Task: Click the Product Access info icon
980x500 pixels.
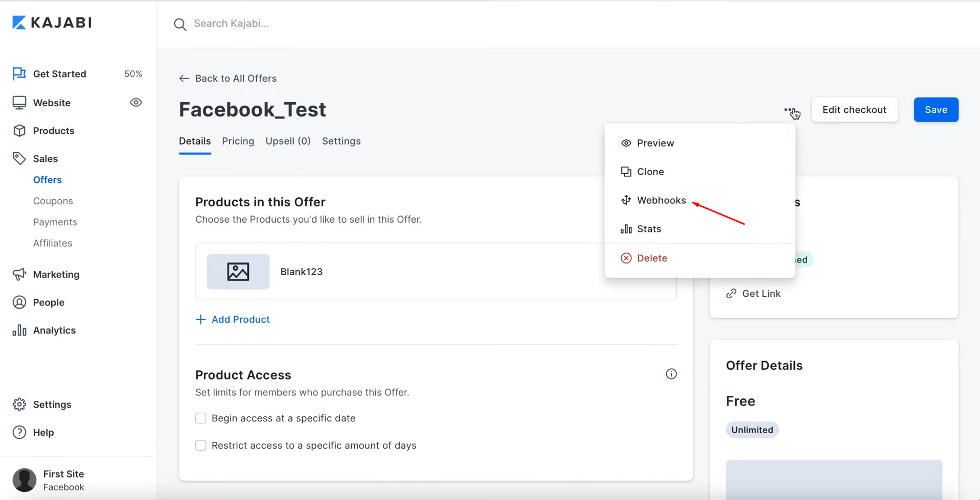Action: [x=671, y=374]
